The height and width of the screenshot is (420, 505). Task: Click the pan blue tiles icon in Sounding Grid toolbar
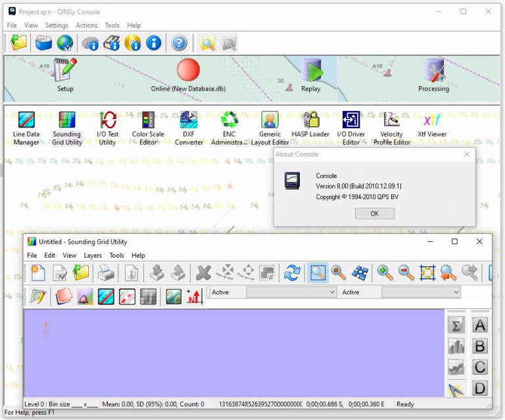coord(360,273)
